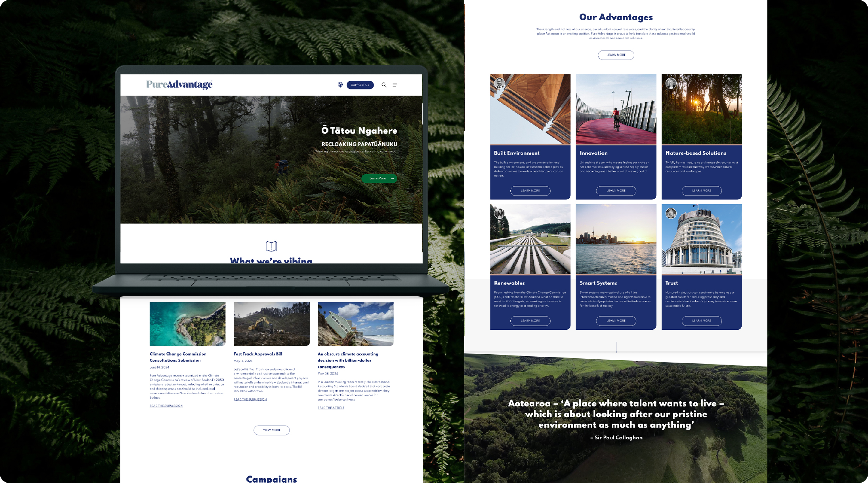The width and height of the screenshot is (868, 483).
Task: Click 'Learn More' button under Our Advantages
Action: [616, 55]
